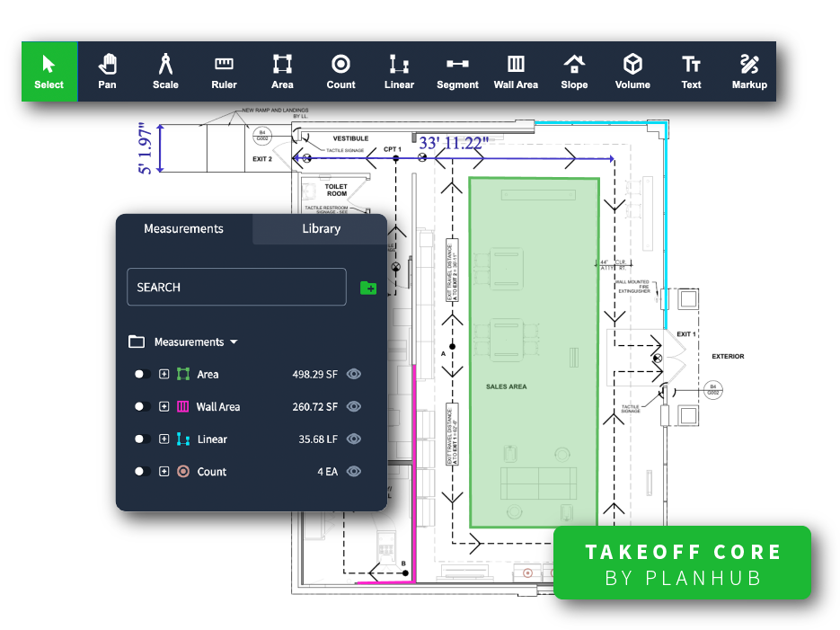
Task: Add a new folder with green icon
Action: tap(368, 288)
